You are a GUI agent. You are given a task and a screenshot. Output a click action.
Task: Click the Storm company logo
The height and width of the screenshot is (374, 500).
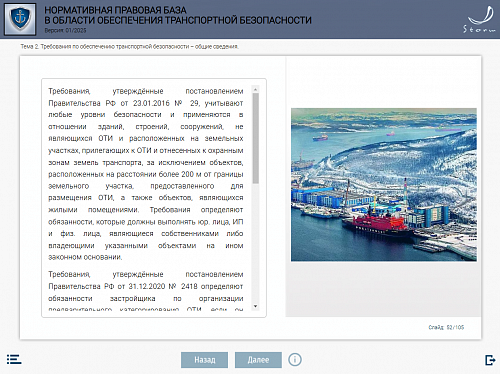coord(480,19)
